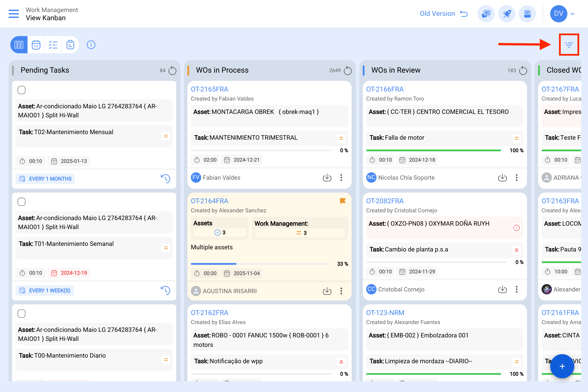The width and height of the screenshot is (588, 392).
Task: Open history icon on Every 1 Months card
Action: coord(165,179)
